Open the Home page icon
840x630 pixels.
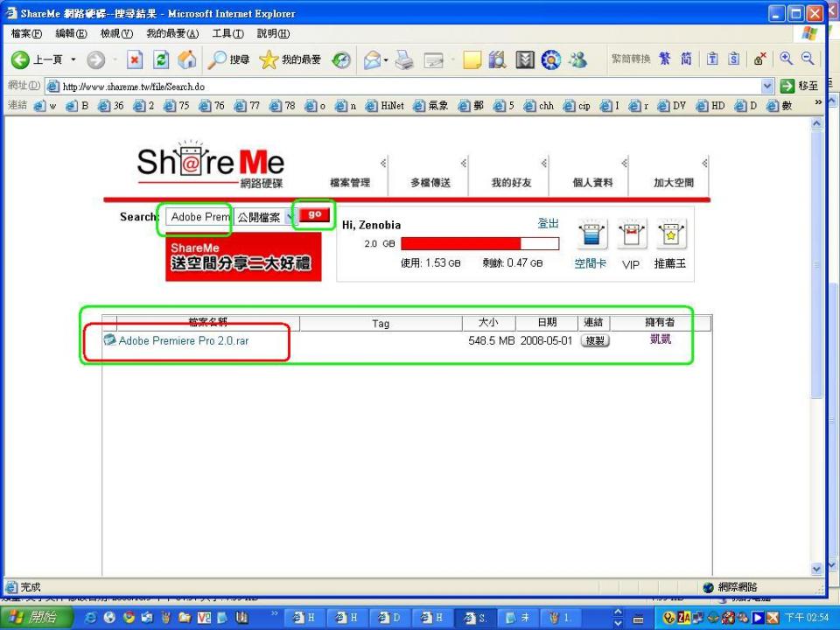(187, 59)
